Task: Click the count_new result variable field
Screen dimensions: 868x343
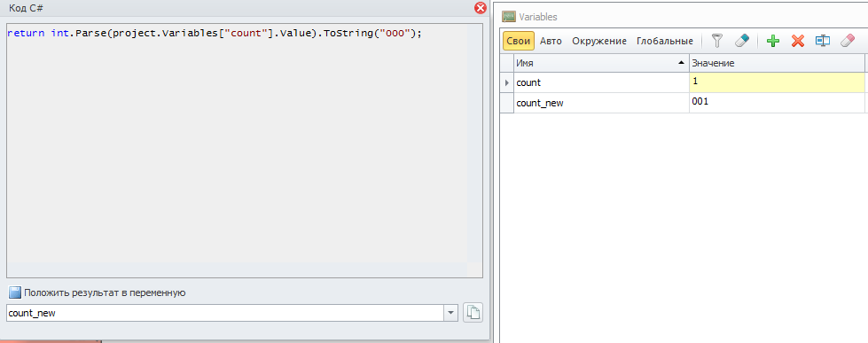Action: pos(225,313)
